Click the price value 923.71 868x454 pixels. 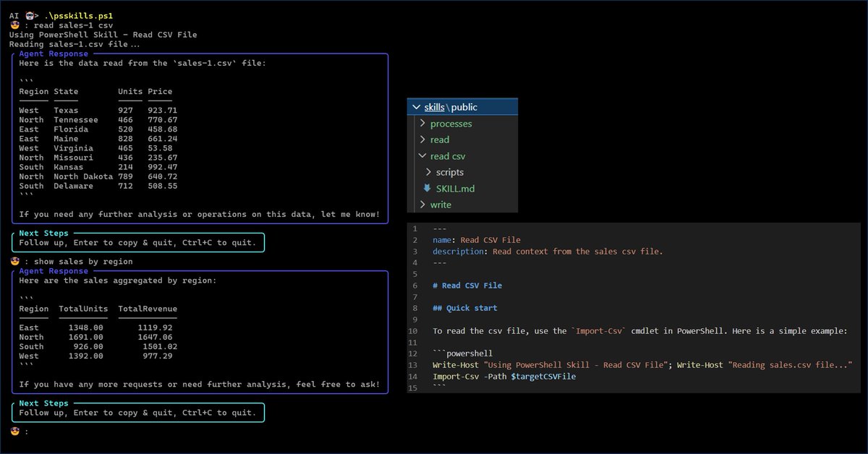[x=163, y=111]
